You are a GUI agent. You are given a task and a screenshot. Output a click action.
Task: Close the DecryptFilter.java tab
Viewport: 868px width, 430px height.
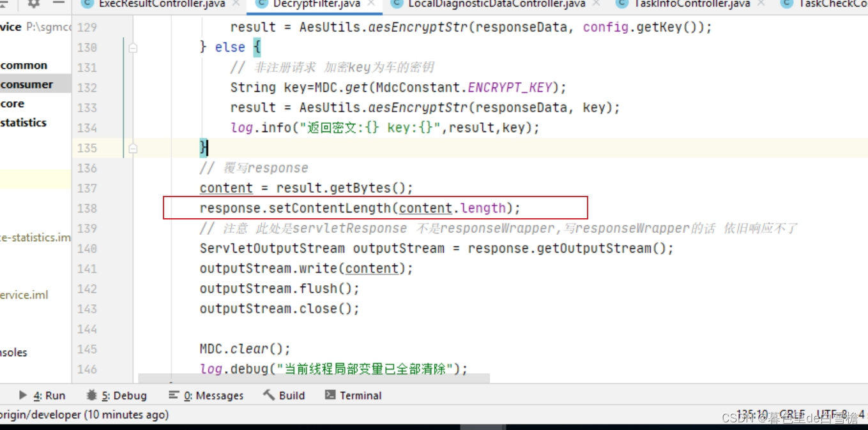(x=372, y=4)
